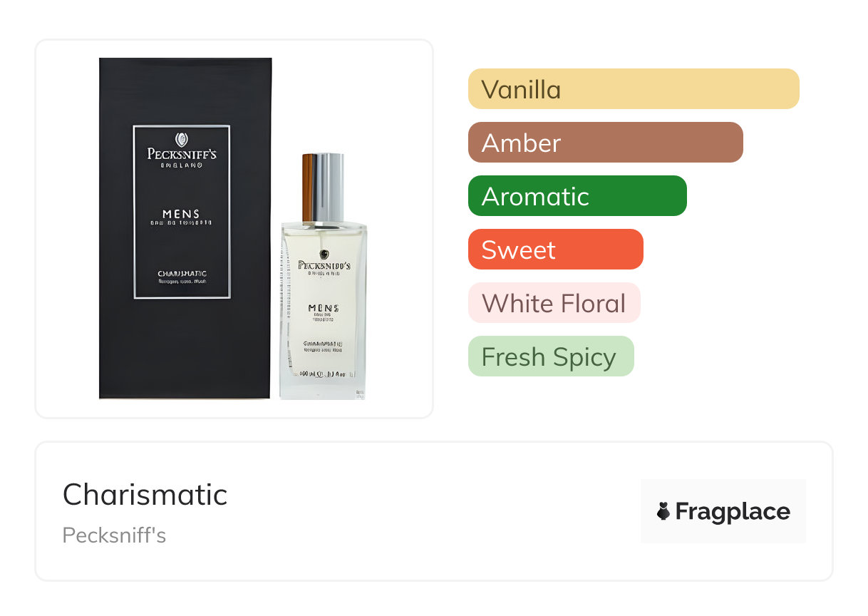868x616 pixels.
Task: Select the Vanilla accord bar
Action: [634, 89]
